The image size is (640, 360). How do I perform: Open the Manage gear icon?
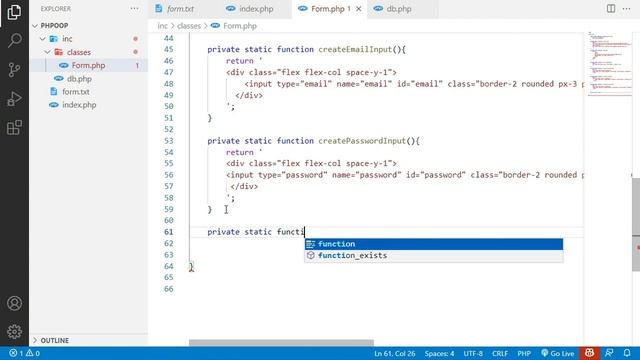click(14, 331)
